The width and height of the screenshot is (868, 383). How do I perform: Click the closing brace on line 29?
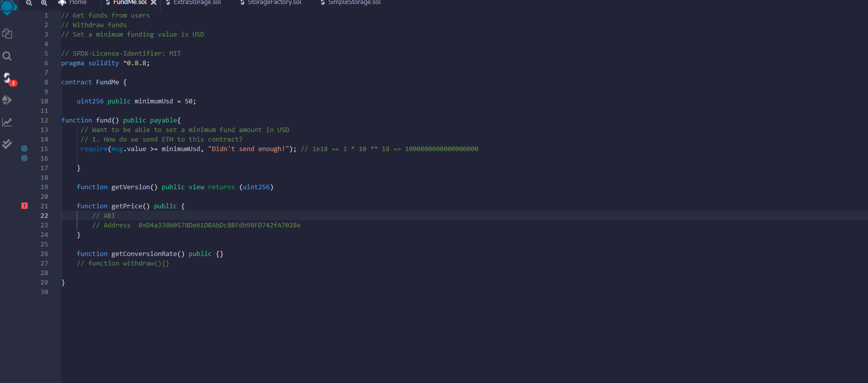point(63,283)
